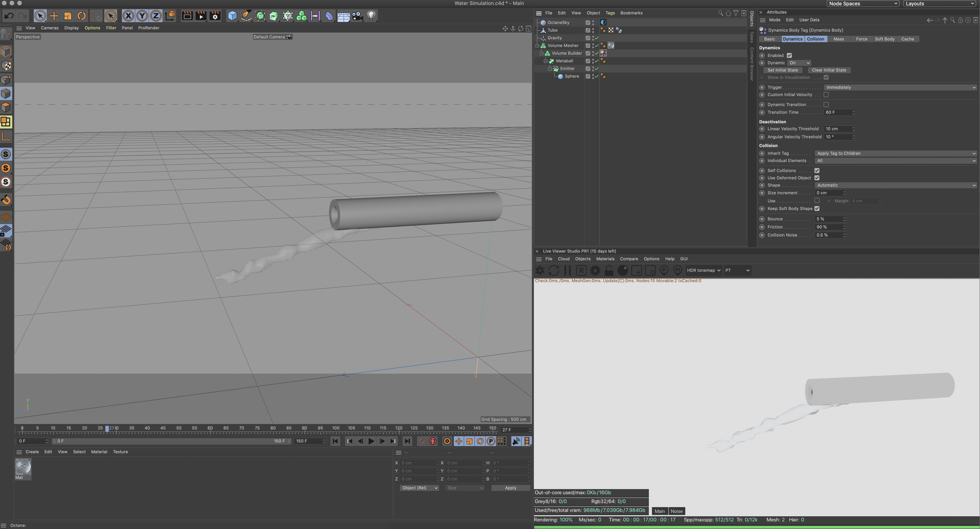Select the Move tool in top toolbar
The height and width of the screenshot is (529, 980).
coord(54,16)
